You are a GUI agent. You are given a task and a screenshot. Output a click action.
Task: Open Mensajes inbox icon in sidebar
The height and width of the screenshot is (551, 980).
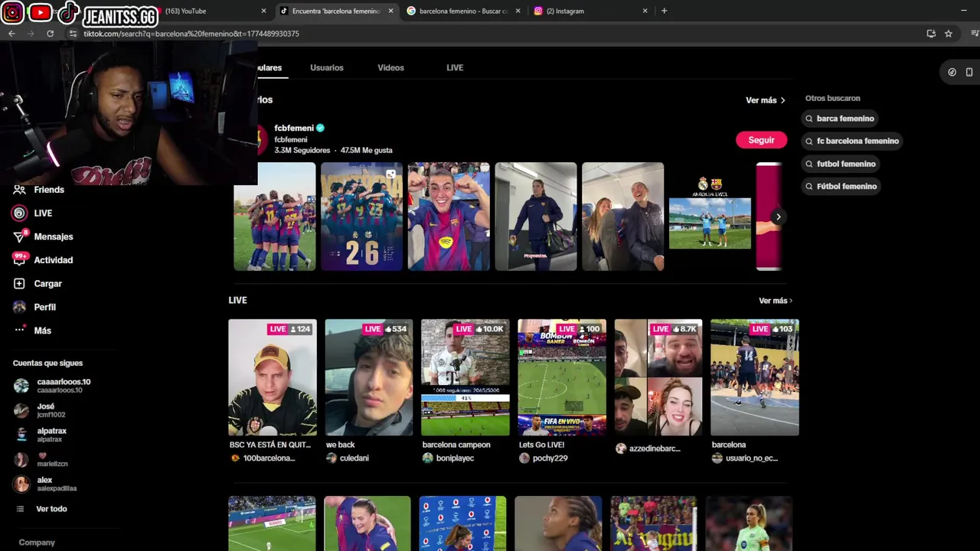[19, 236]
